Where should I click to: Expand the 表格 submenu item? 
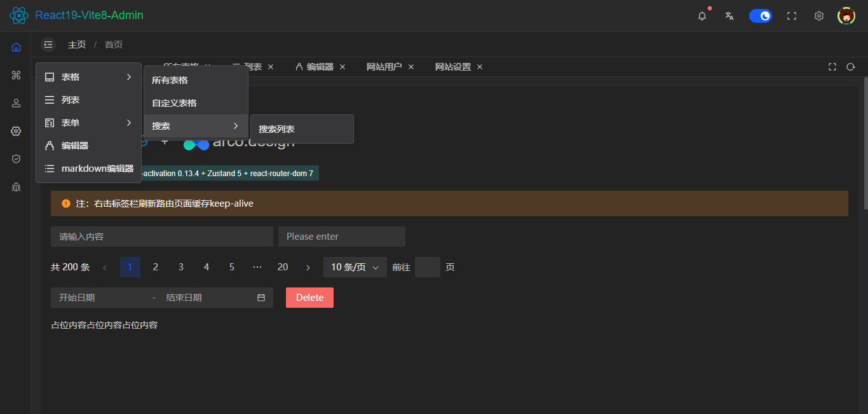(89, 77)
